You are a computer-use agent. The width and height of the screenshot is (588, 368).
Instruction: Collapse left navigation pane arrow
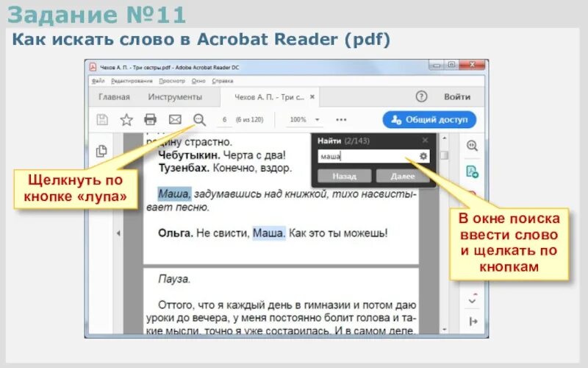[x=118, y=233]
